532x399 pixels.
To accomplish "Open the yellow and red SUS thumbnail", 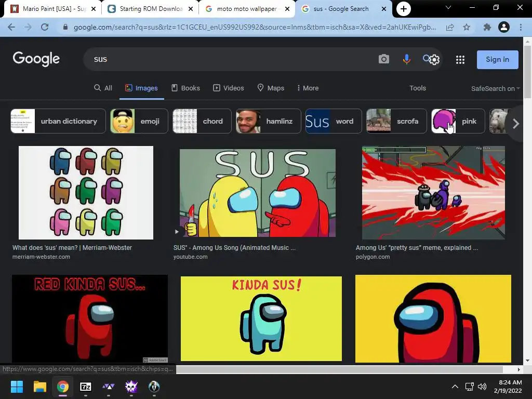I will pos(258,193).
